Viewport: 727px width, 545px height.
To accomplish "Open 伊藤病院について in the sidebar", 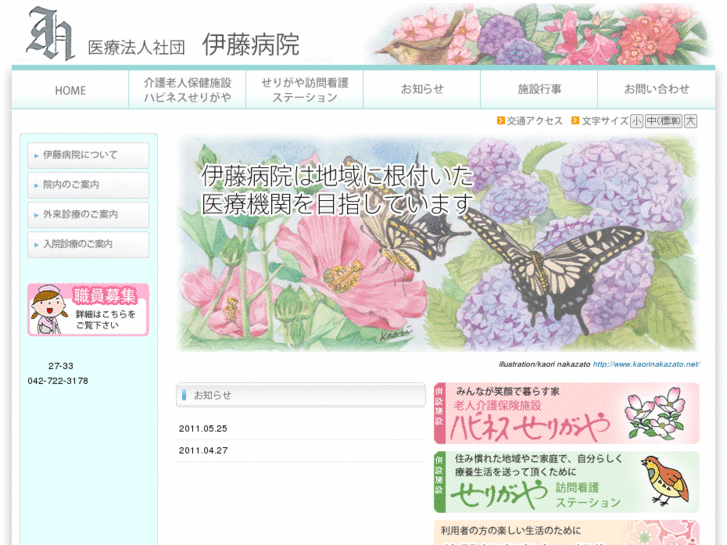I will click(88, 155).
